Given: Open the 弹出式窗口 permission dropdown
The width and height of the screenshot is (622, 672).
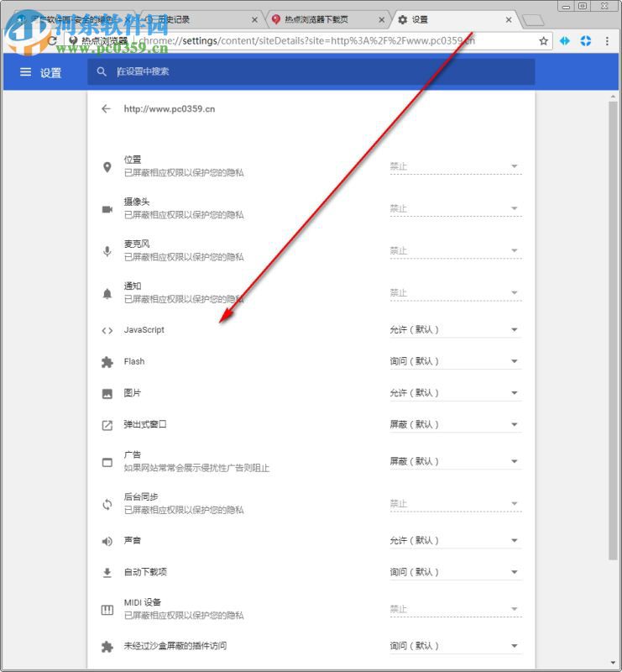Looking at the screenshot, I should (455, 424).
